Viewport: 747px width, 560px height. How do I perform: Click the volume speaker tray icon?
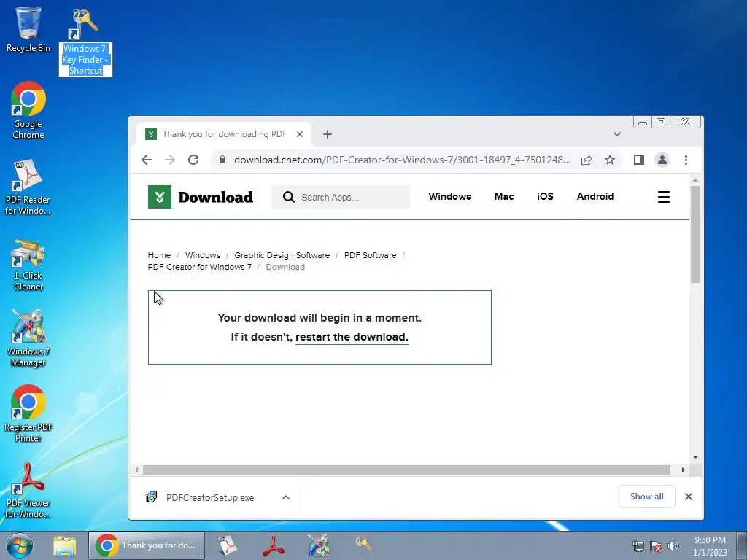[673, 546]
